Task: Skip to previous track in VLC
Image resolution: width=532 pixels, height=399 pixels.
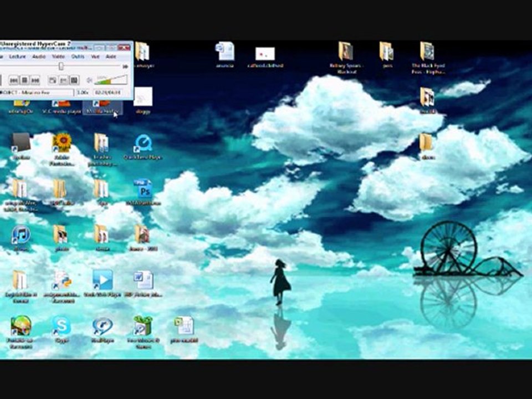Action: coord(15,81)
